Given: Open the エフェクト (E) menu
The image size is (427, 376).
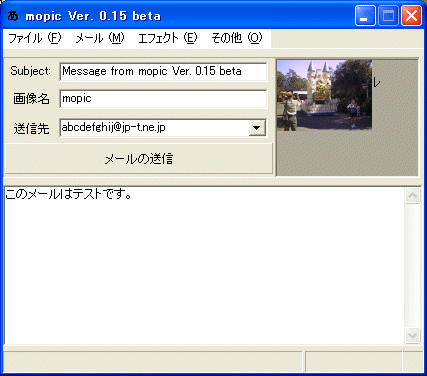Looking at the screenshot, I should point(168,38).
